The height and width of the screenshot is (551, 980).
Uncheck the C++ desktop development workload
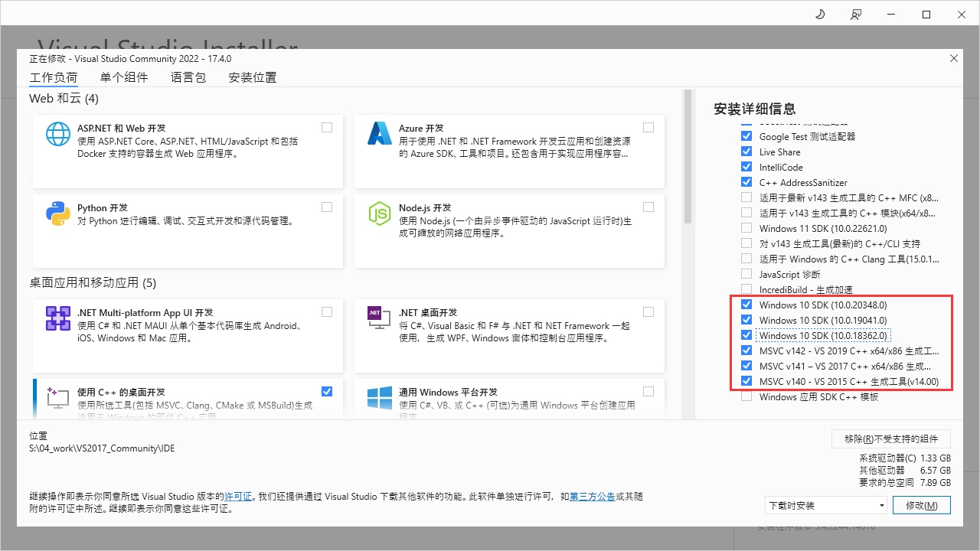(x=327, y=391)
